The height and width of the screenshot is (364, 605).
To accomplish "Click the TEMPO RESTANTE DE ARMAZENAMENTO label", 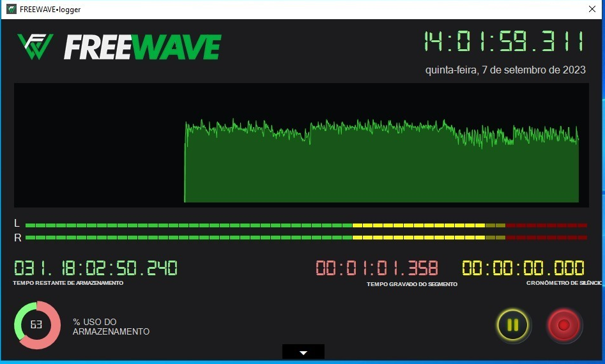I will (68, 283).
